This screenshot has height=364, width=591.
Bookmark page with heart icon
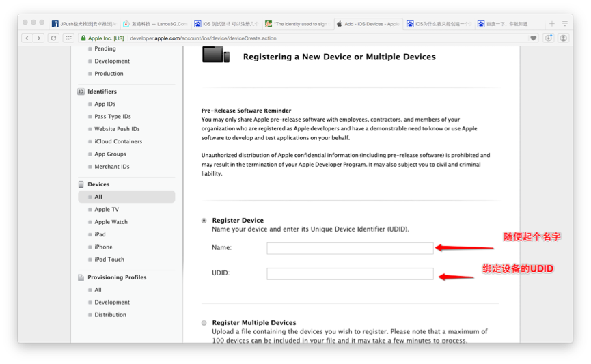[x=533, y=38]
